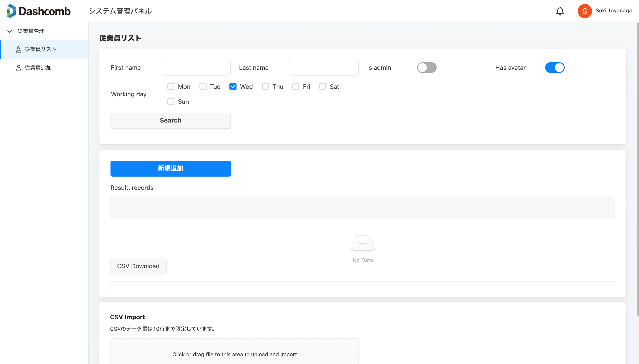639x364 pixels.
Task: Collapse the 従業員管理 sidebar section
Action: [10, 31]
